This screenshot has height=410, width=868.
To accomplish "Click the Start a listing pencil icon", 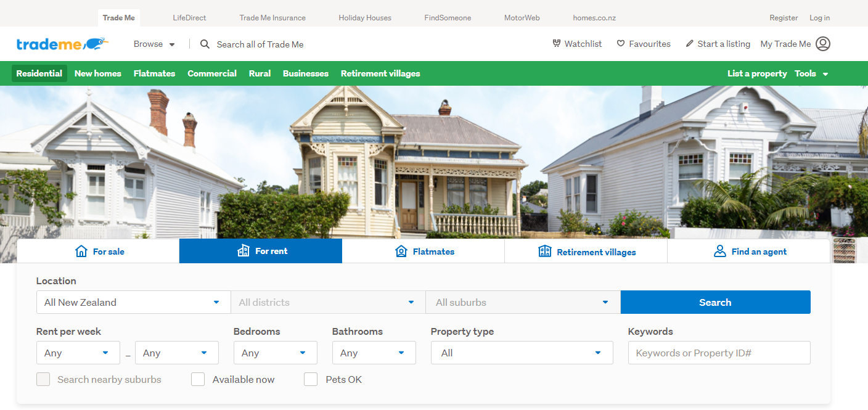I will [x=689, y=44].
